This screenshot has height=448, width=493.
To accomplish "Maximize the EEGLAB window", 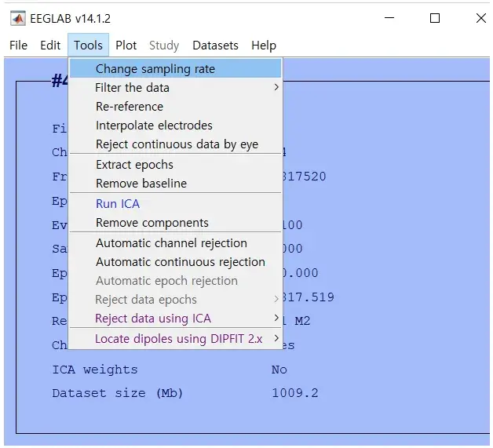I will 434,18.
